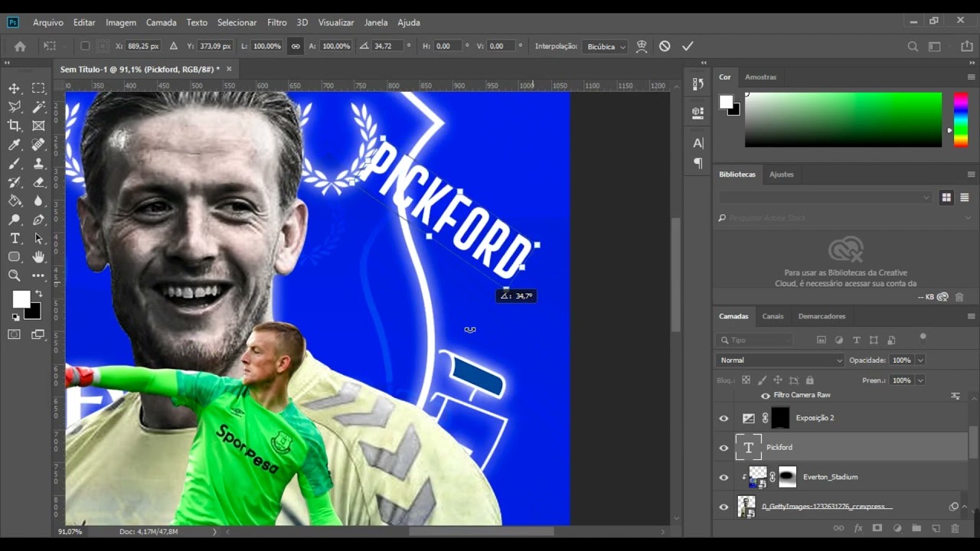Select the Rounded Rectangle shape tool

coord(15,257)
